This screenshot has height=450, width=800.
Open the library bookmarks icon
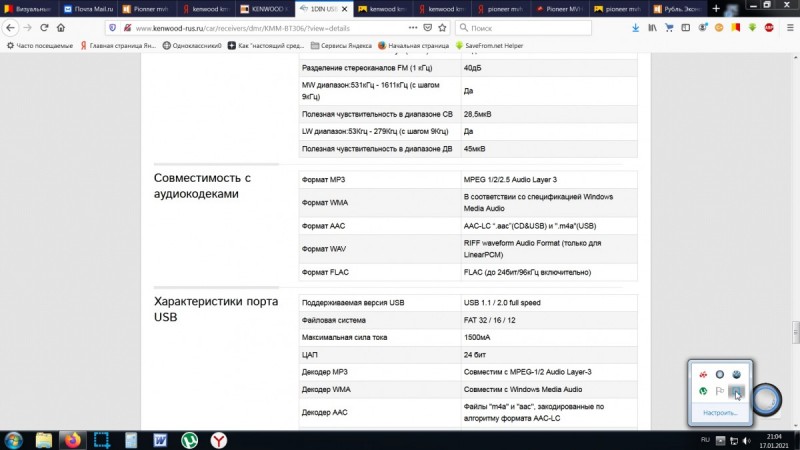pyautogui.click(x=653, y=28)
